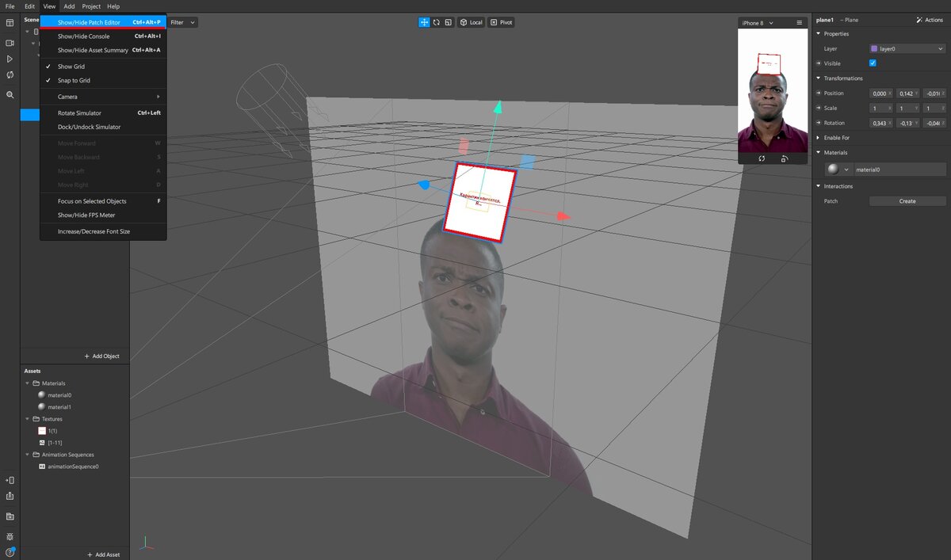The width and height of the screenshot is (951, 560).
Task: Collapse the Interactions section
Action: coord(818,186)
